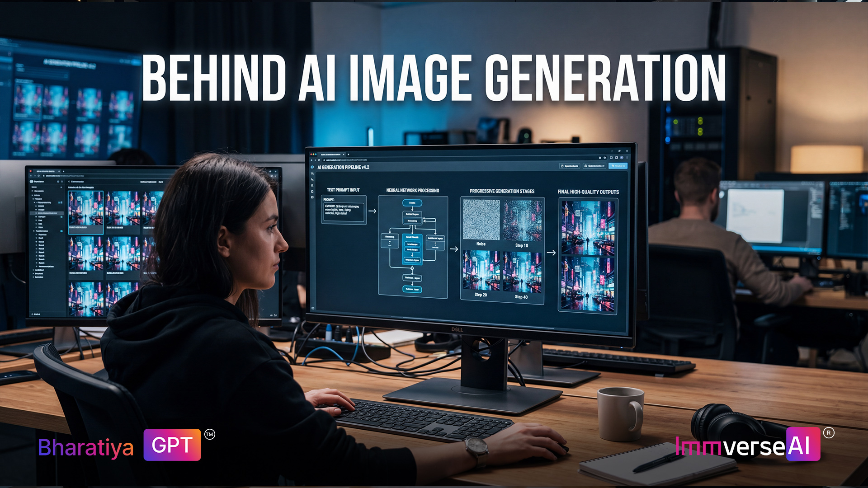The height and width of the screenshot is (488, 868).
Task: Click blue button at pipeline header right
Action: 618,166
